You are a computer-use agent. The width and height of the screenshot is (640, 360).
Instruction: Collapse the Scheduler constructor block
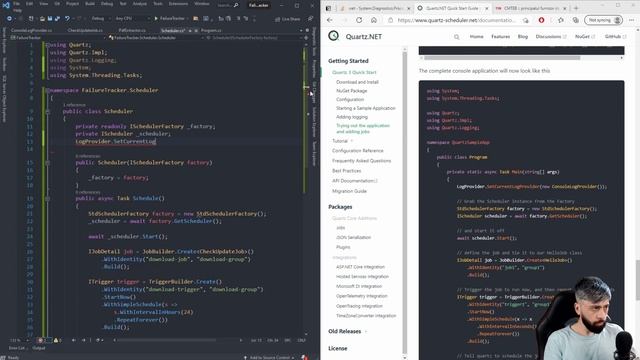point(47,163)
